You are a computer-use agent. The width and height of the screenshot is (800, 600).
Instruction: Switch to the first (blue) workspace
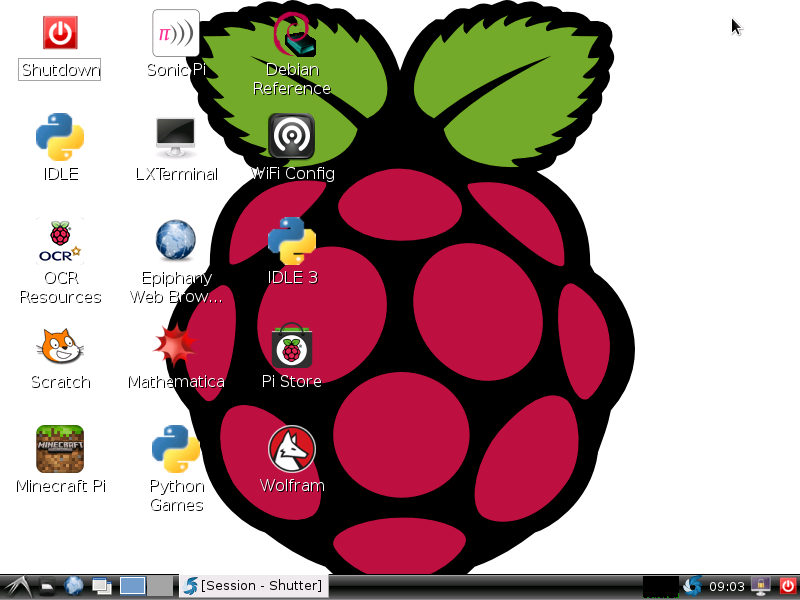[x=133, y=586]
